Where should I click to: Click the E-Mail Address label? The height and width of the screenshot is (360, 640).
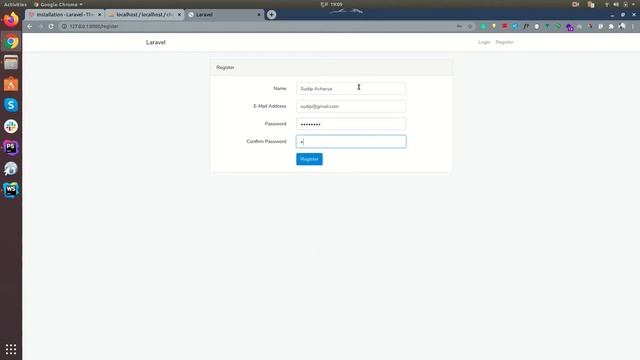(x=269, y=106)
